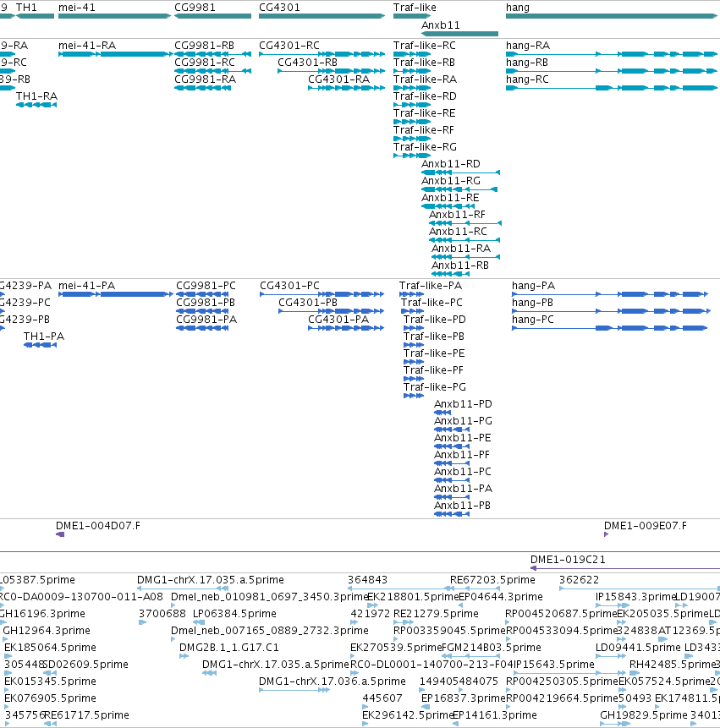
Task: Click the hang gene label
Action: pos(518,8)
